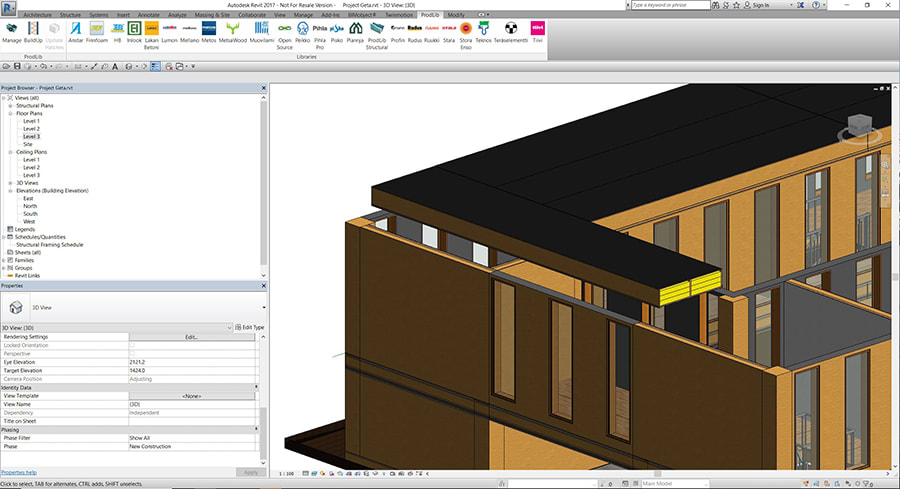Image resolution: width=900 pixels, height=489 pixels.
Task: Toggle the Perspective checkbox
Action: pyautogui.click(x=133, y=353)
